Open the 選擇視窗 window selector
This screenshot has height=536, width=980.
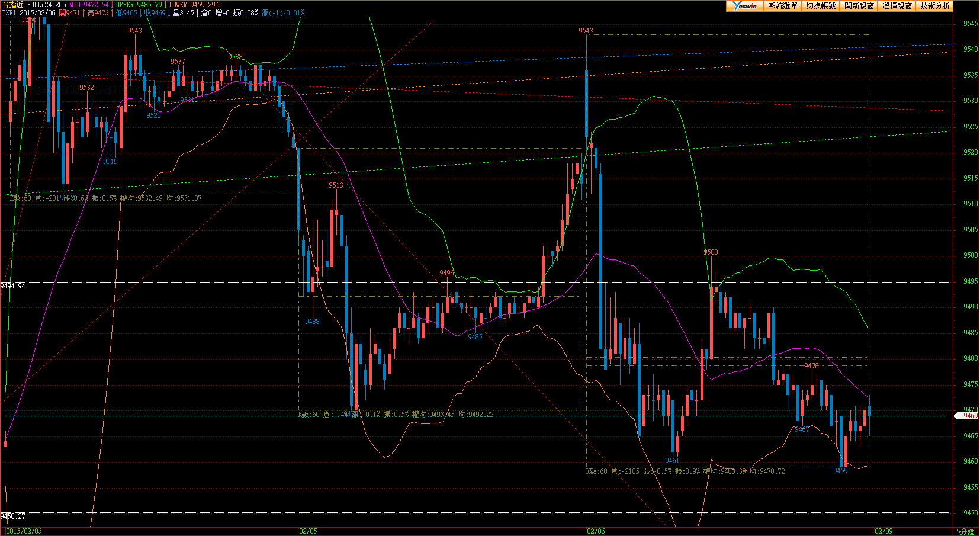click(x=897, y=6)
